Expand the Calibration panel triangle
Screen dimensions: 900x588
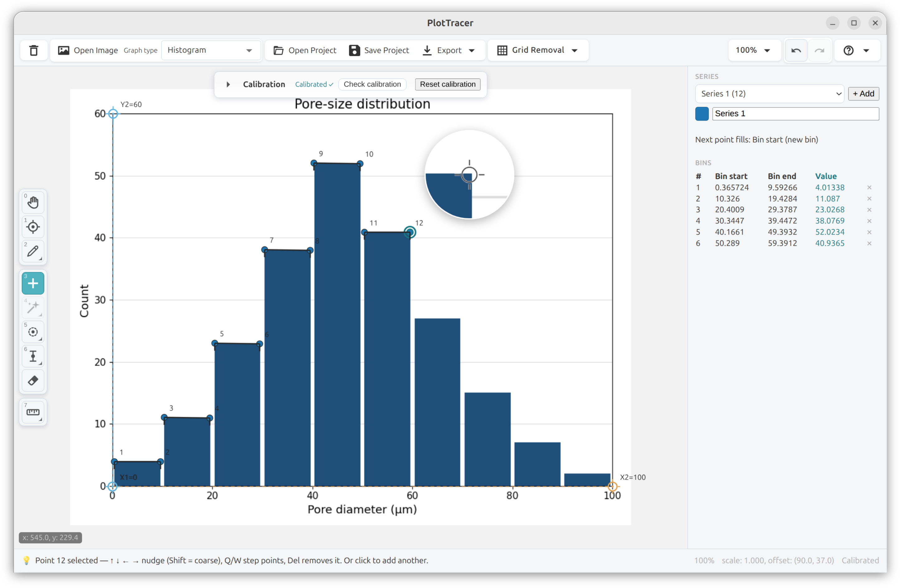pyautogui.click(x=228, y=84)
